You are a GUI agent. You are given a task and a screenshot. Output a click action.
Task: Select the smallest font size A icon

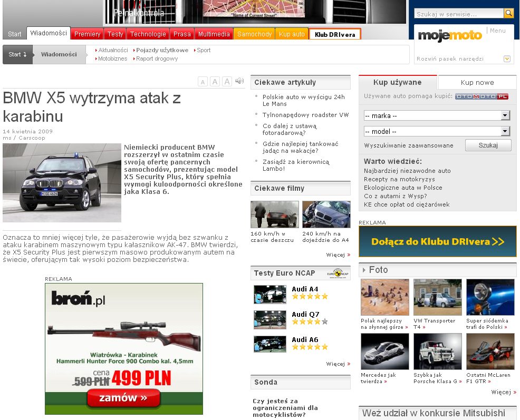(x=203, y=82)
